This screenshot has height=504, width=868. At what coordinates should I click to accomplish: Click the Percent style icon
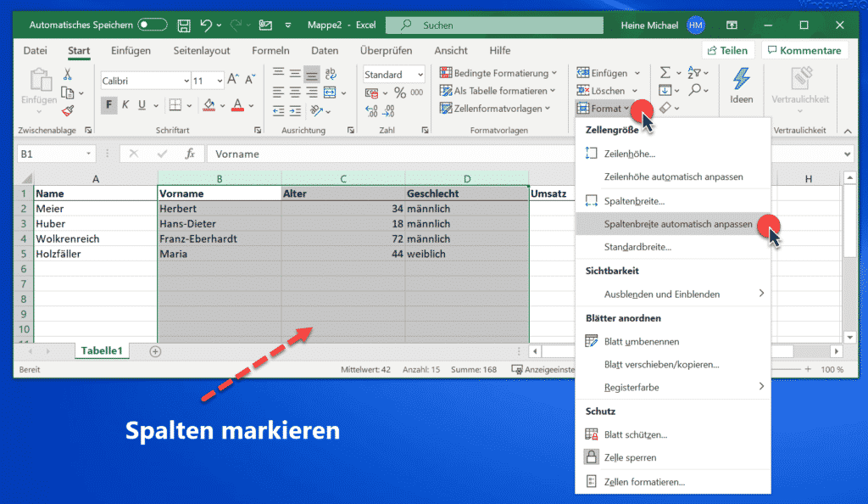(x=400, y=92)
